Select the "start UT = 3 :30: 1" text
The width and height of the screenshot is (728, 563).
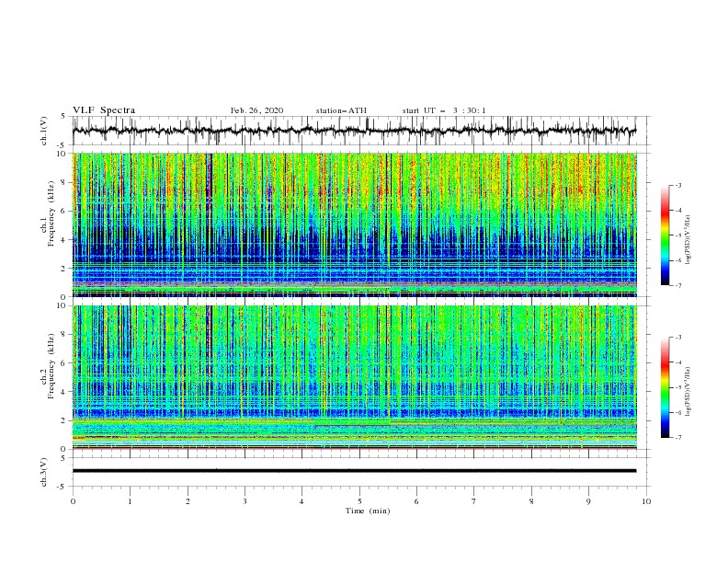[444, 110]
